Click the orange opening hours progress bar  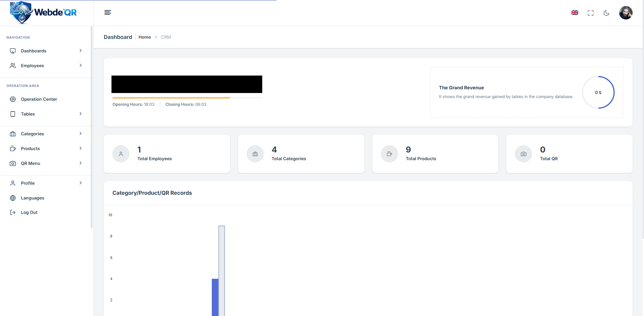click(171, 98)
